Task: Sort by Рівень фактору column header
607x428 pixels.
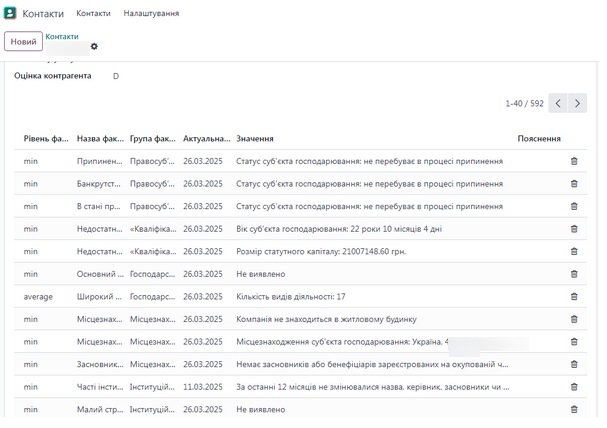Action: click(46, 139)
